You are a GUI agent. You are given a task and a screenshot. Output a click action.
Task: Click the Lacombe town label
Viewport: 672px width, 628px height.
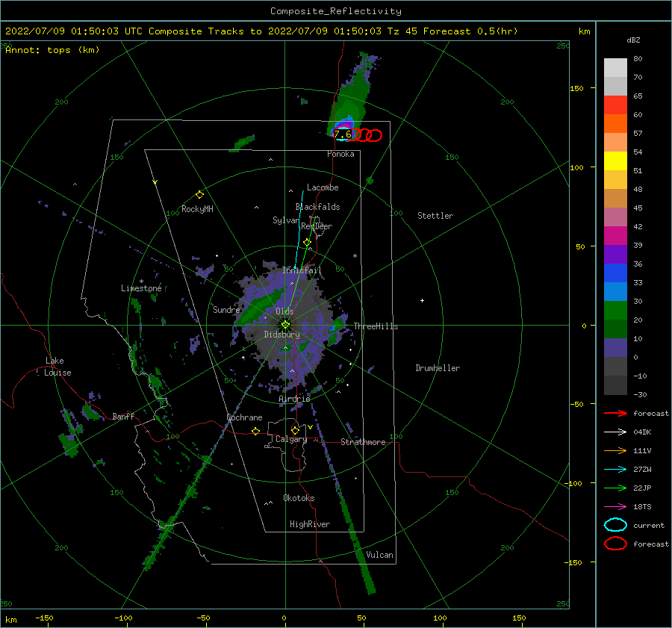323,187
